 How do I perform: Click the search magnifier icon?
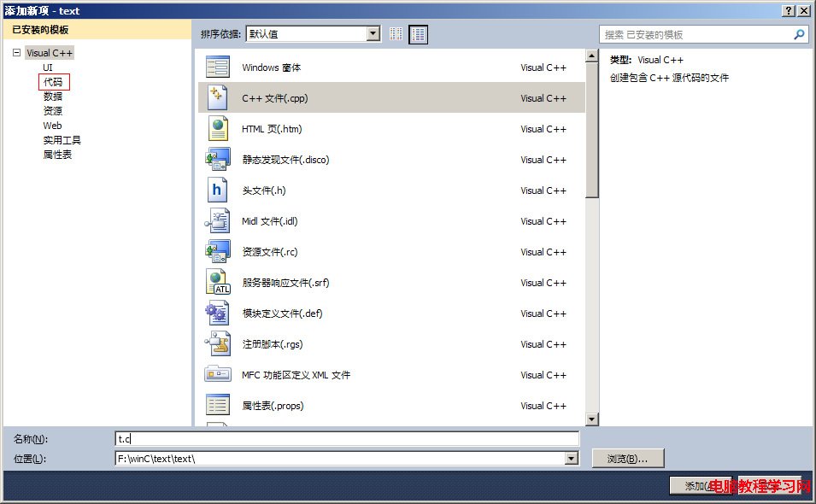click(x=800, y=34)
